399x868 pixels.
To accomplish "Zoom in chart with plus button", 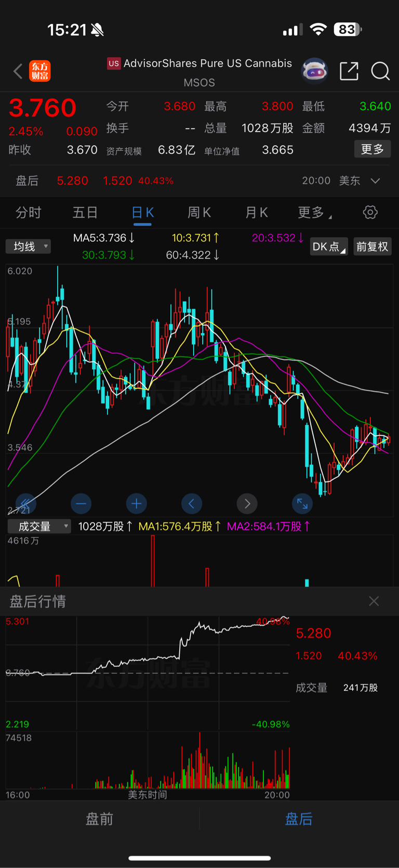I will coord(137,503).
